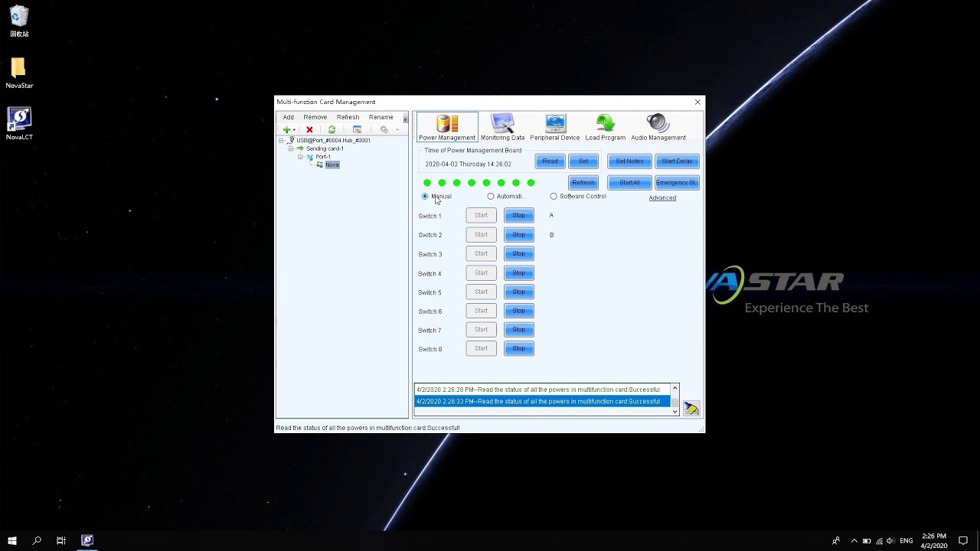Click the Start Delay button
Image resolution: width=980 pixels, height=551 pixels.
[x=677, y=161]
